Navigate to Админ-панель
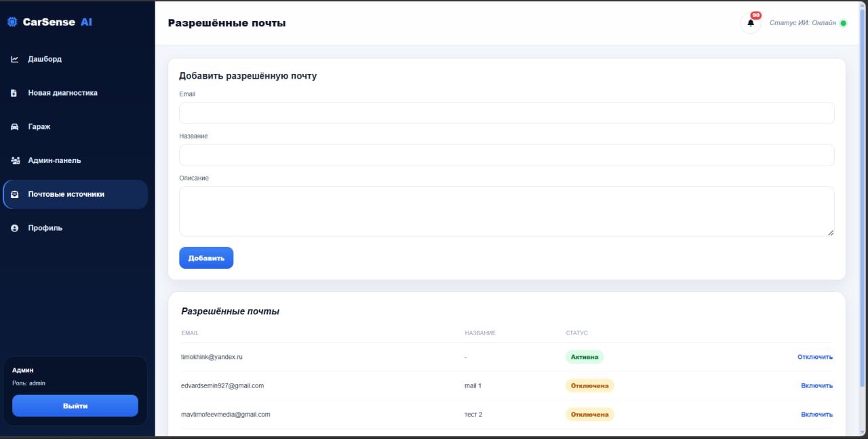868x439 pixels. (x=75, y=161)
